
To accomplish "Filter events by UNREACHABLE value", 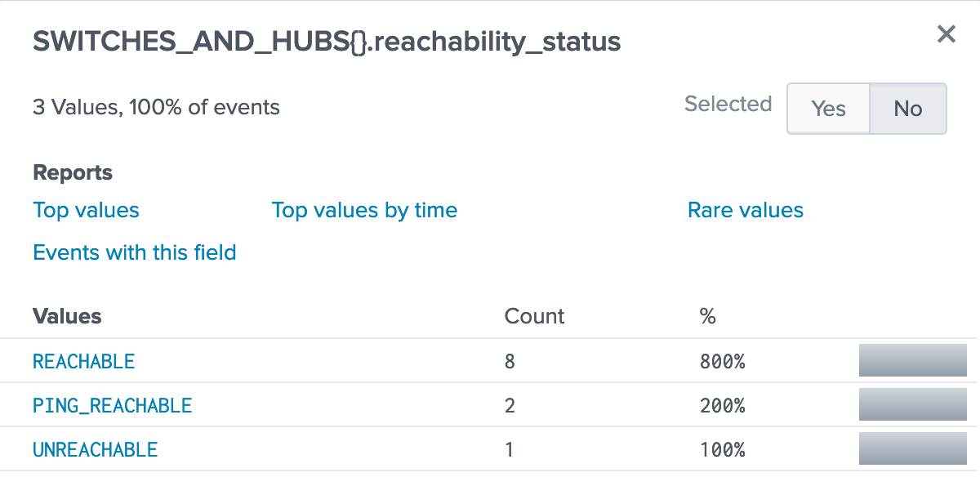I will coord(95,448).
